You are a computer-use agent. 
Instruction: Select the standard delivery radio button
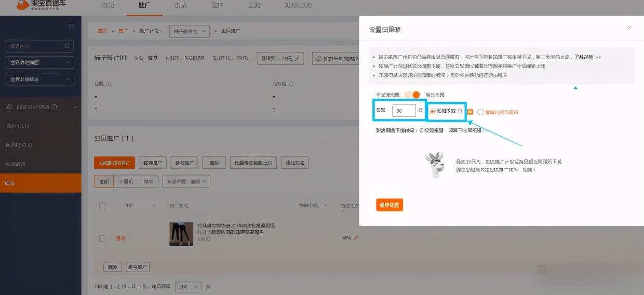tap(432, 111)
